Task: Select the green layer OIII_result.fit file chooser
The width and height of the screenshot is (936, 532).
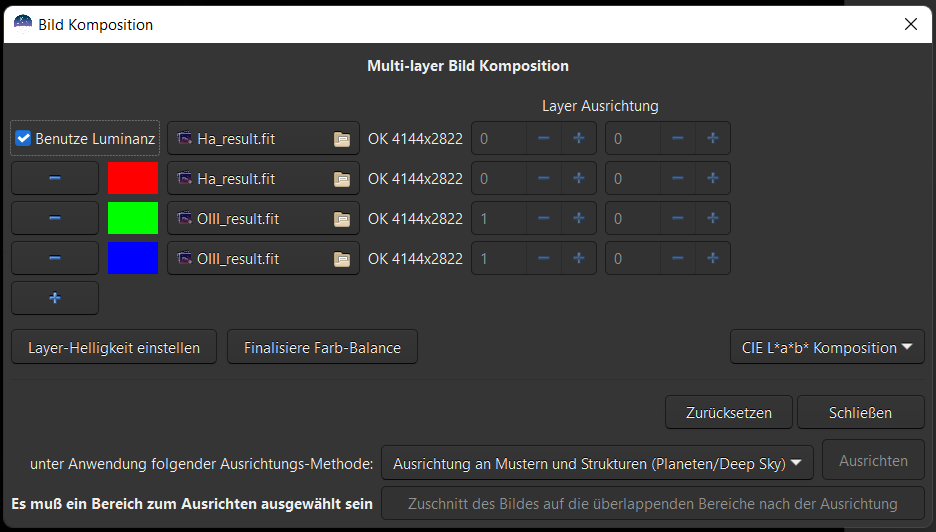Action: (263, 219)
